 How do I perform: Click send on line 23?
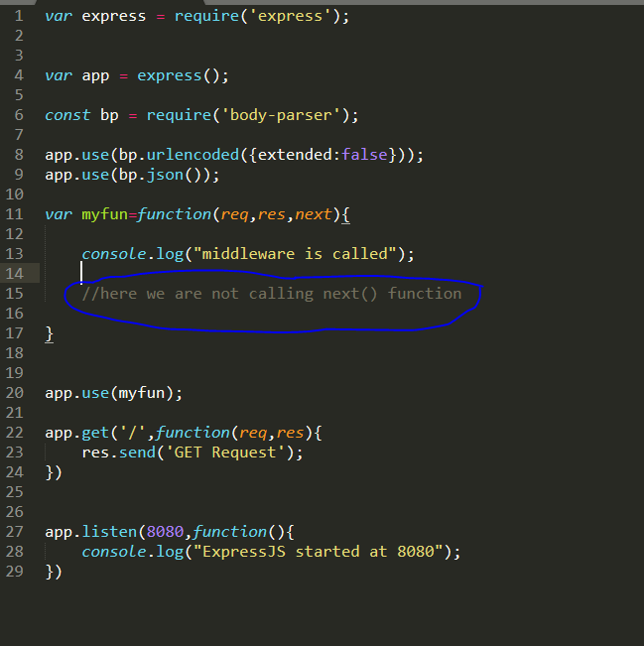click(x=137, y=452)
